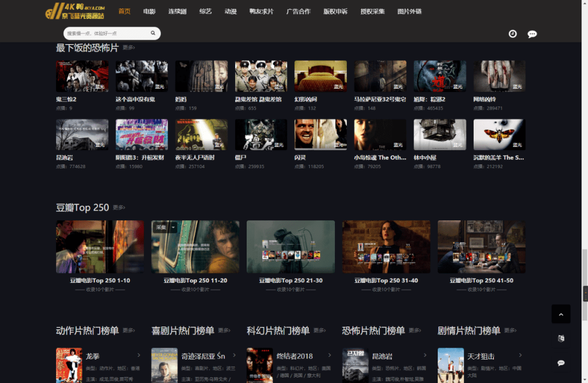Go to the 首页 nav tab
The width and height of the screenshot is (588, 383).
(x=124, y=11)
